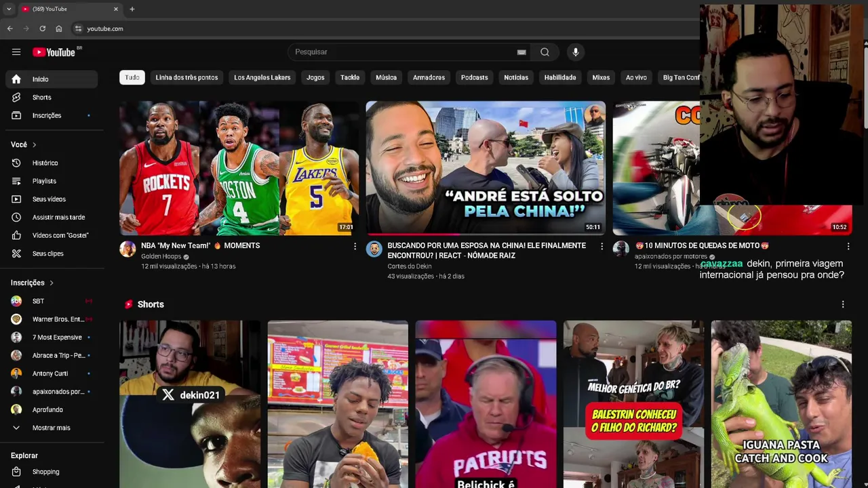868x488 pixels.
Task: Select Los Angeles Lakers chip
Action: (262, 77)
